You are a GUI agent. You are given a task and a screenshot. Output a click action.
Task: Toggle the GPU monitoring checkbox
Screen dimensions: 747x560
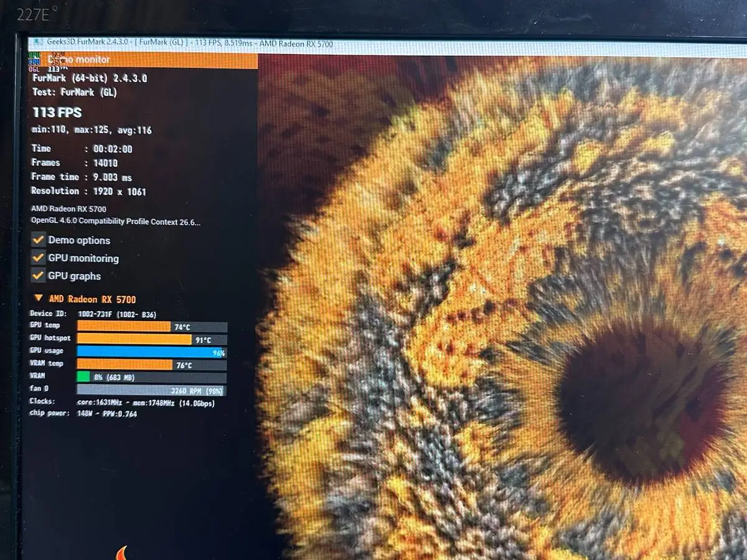[39, 258]
